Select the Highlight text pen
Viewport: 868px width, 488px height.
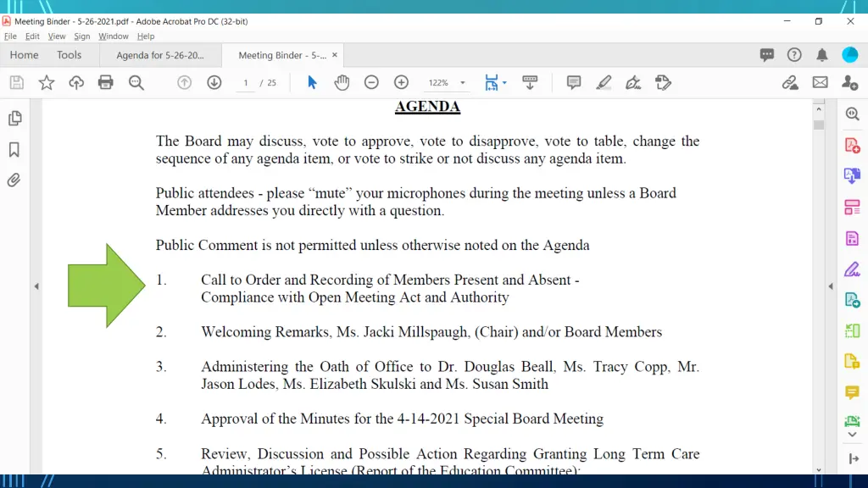[604, 82]
